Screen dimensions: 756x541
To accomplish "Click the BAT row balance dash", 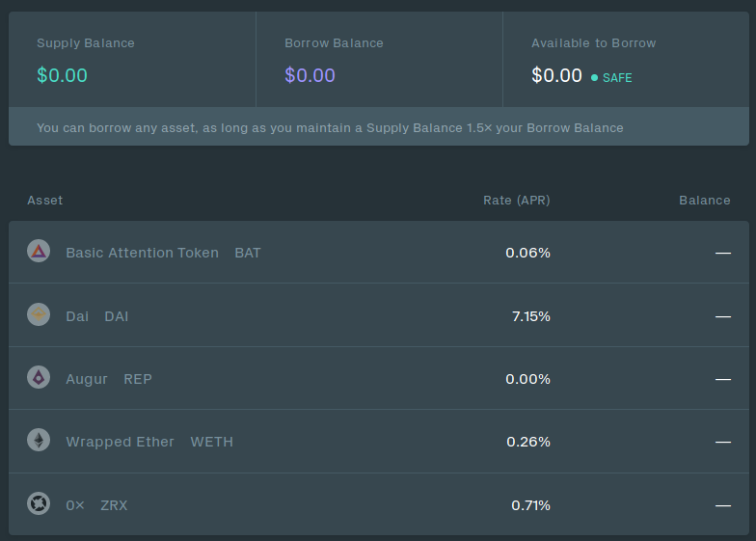I will [722, 253].
